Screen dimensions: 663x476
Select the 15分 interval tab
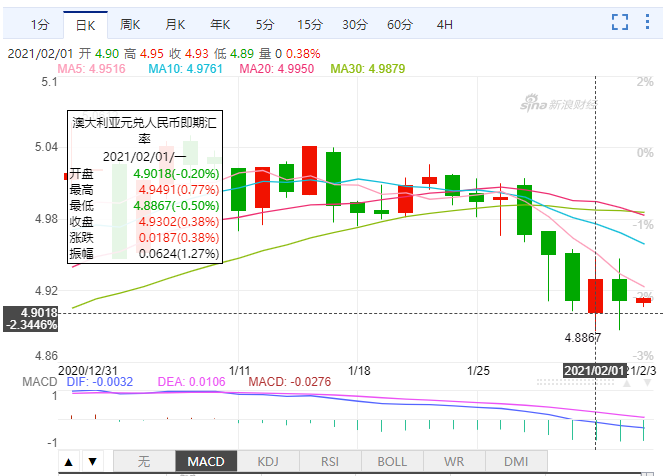310,25
